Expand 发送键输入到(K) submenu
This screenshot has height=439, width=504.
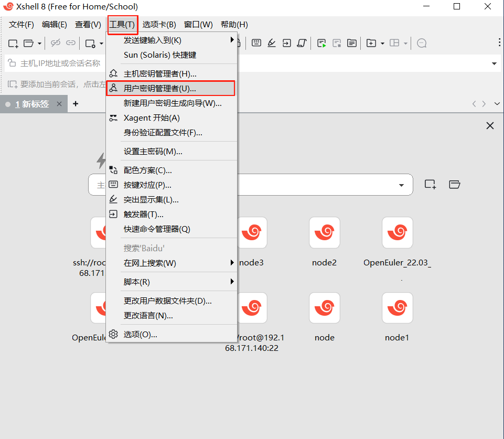(x=171, y=40)
